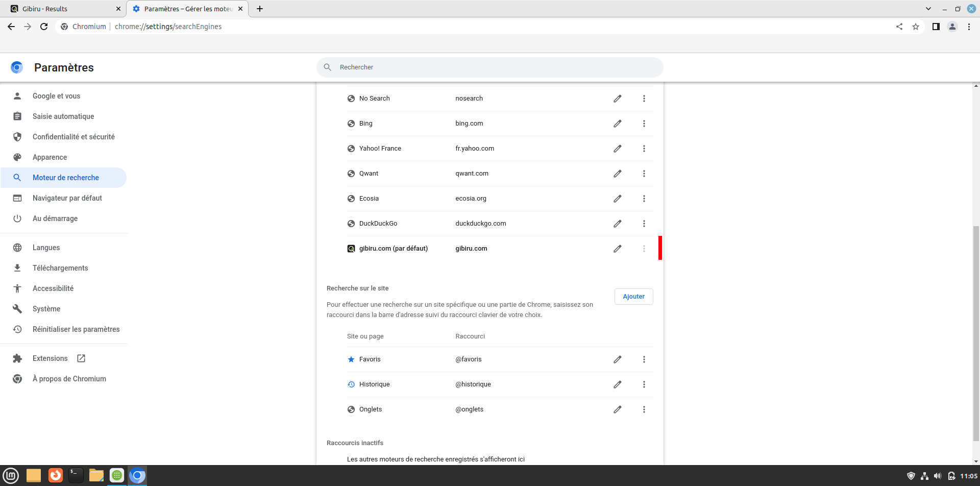Click the Rechercher settings search field
The width and height of the screenshot is (980, 486).
pyautogui.click(x=490, y=67)
